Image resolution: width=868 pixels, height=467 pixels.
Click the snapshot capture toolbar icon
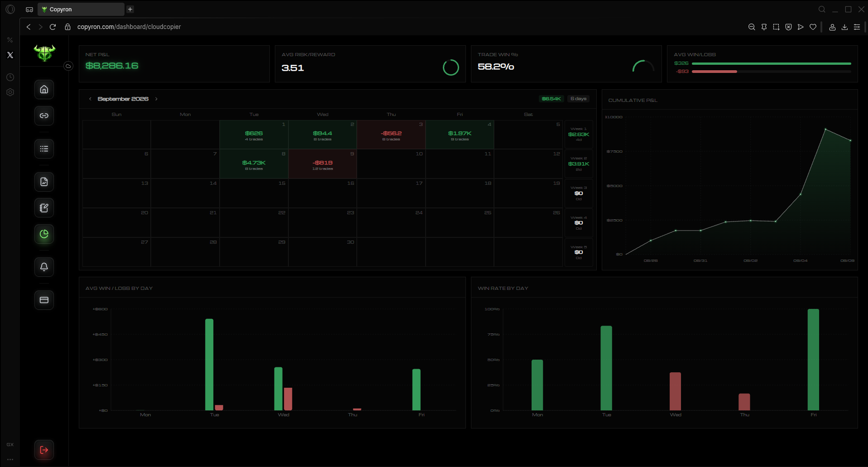[776, 27]
